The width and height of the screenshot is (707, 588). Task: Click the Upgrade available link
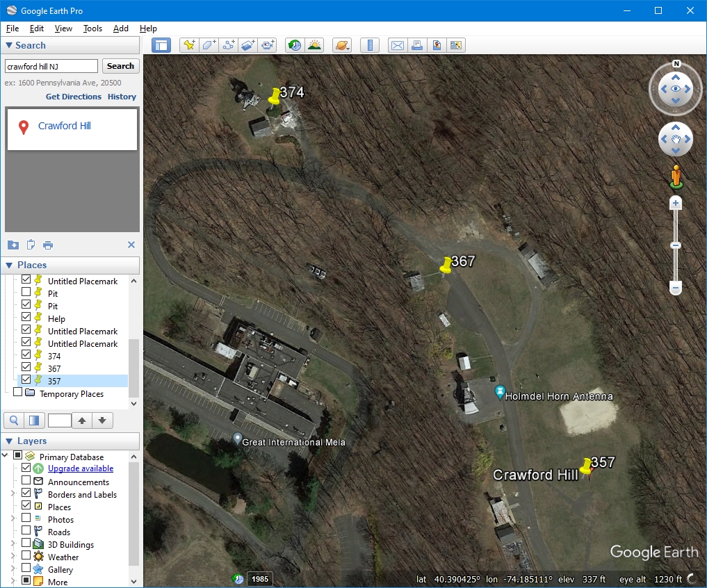(81, 468)
